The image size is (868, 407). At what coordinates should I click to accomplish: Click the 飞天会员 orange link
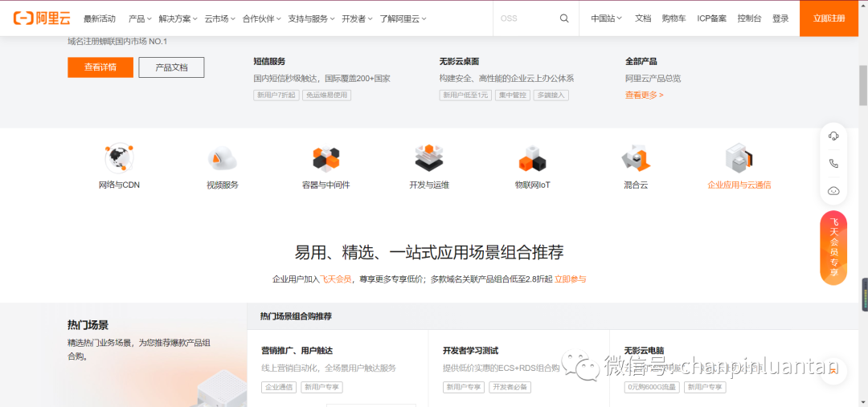[335, 279]
